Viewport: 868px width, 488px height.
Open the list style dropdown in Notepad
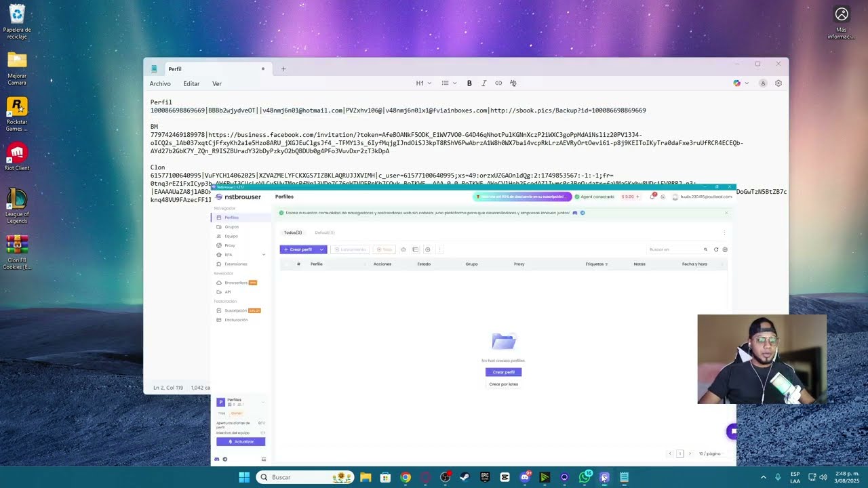(x=449, y=83)
